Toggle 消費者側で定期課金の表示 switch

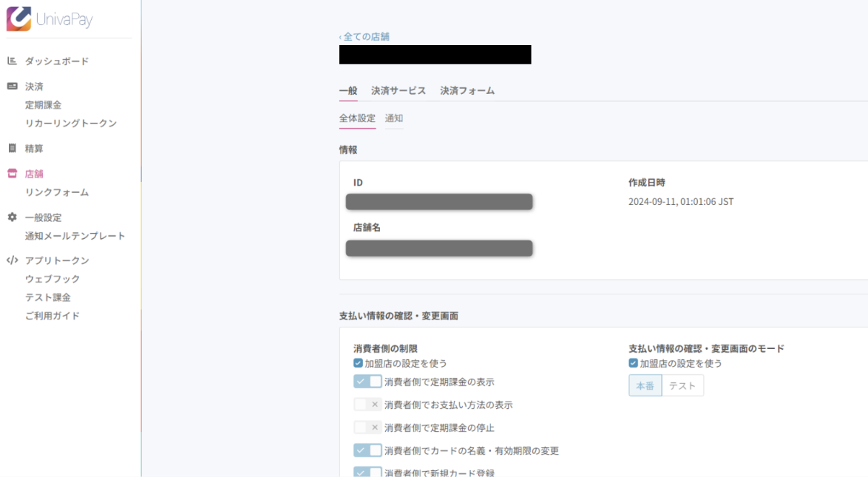(367, 382)
